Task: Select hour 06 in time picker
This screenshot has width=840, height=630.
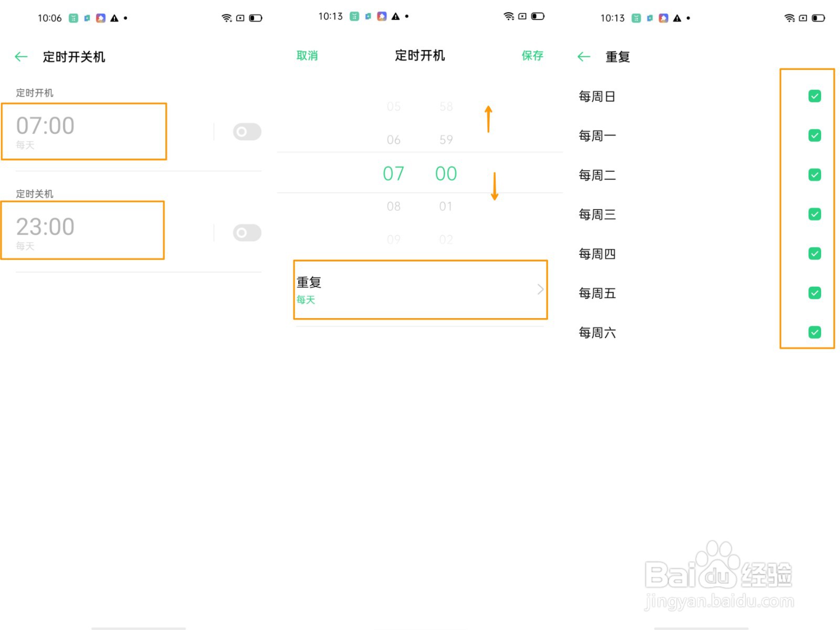Action: 394,140
